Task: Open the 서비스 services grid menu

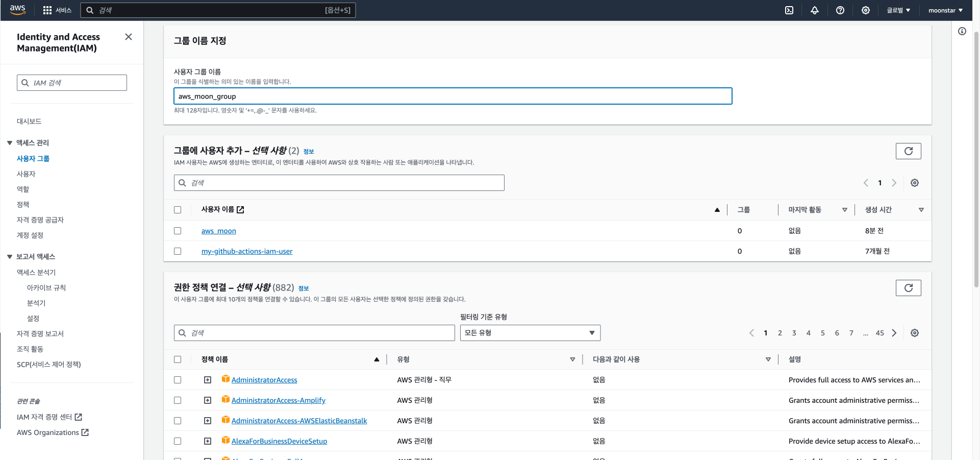Action: tap(57, 10)
